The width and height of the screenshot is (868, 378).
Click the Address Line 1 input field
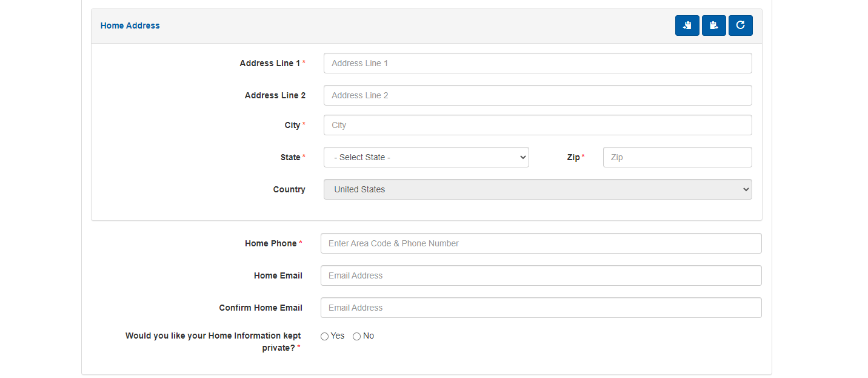[538, 63]
